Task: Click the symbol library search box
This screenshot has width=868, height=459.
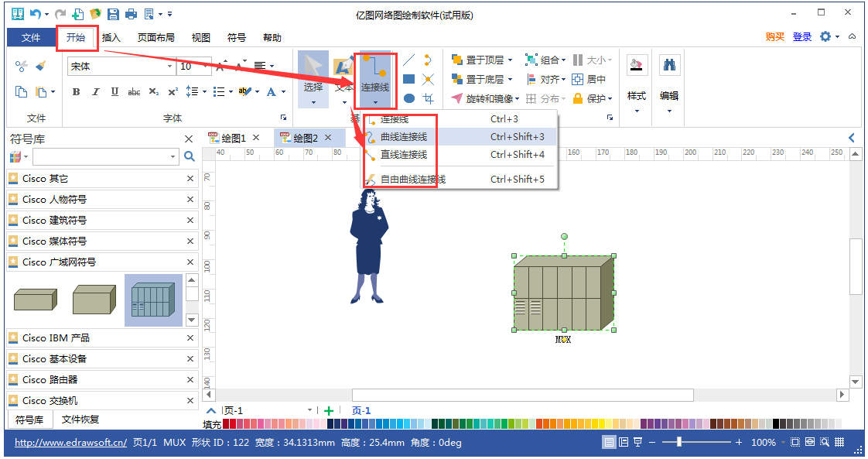Action: 104,156
